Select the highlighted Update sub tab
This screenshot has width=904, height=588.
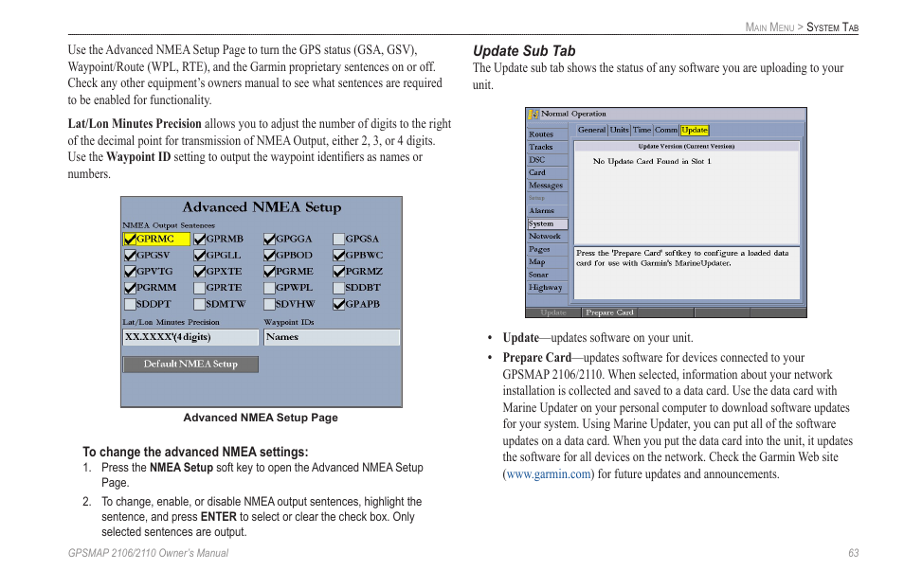pyautogui.click(x=695, y=130)
